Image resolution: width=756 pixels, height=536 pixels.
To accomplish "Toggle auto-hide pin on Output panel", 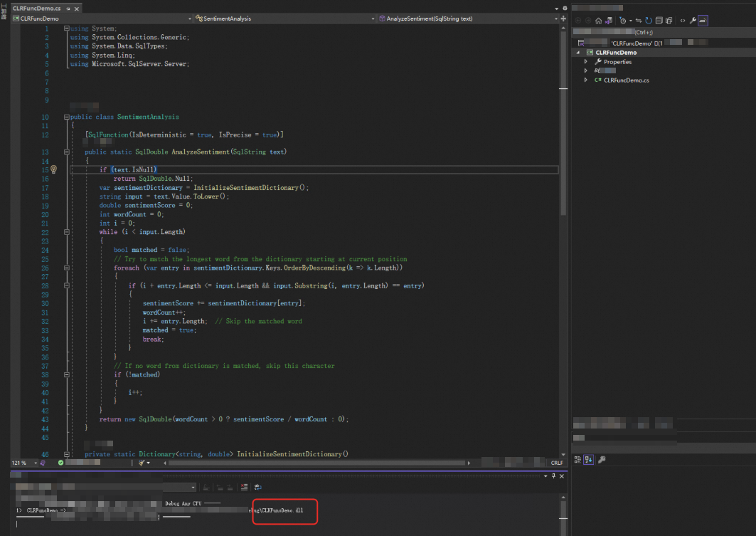I will pos(553,475).
